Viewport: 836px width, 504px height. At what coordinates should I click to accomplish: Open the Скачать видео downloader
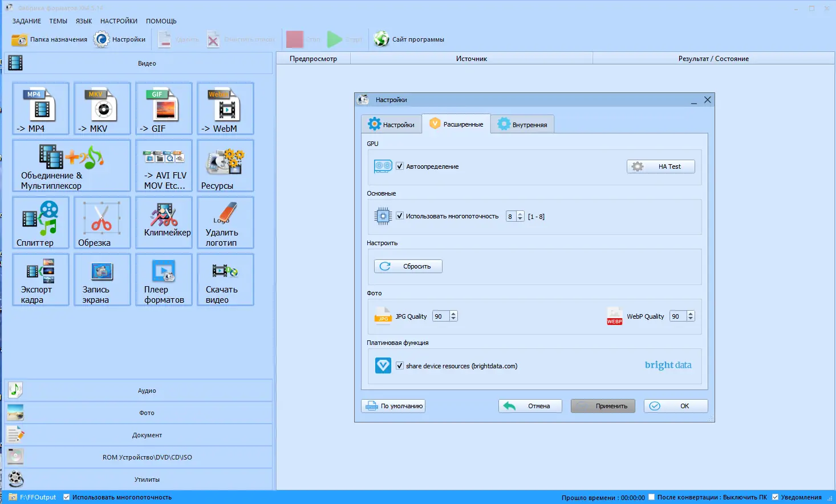coord(225,279)
